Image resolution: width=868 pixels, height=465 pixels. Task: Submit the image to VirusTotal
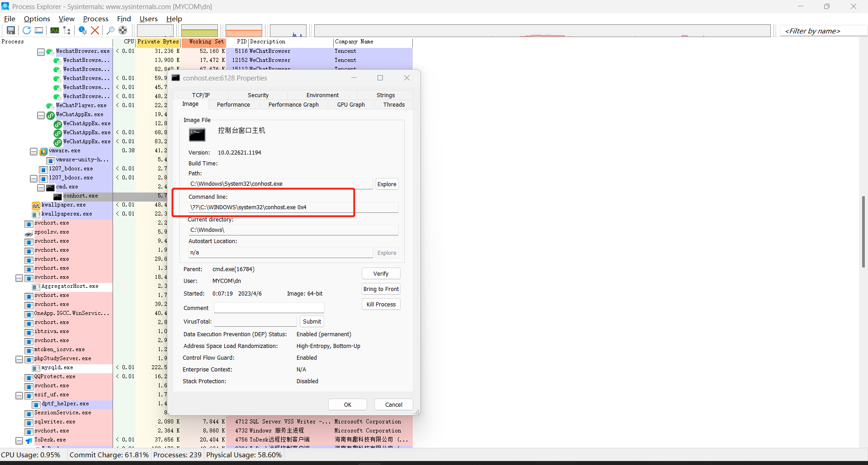312,321
